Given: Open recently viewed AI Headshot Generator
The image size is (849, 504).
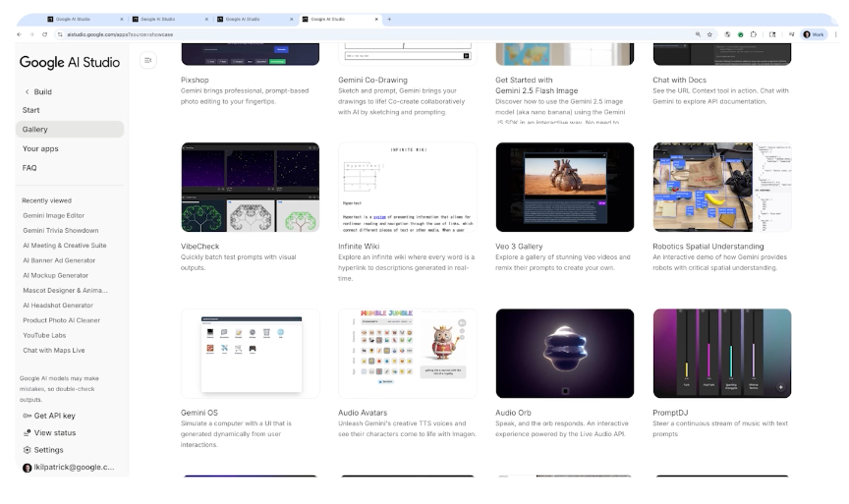Looking at the screenshot, I should 58,306.
